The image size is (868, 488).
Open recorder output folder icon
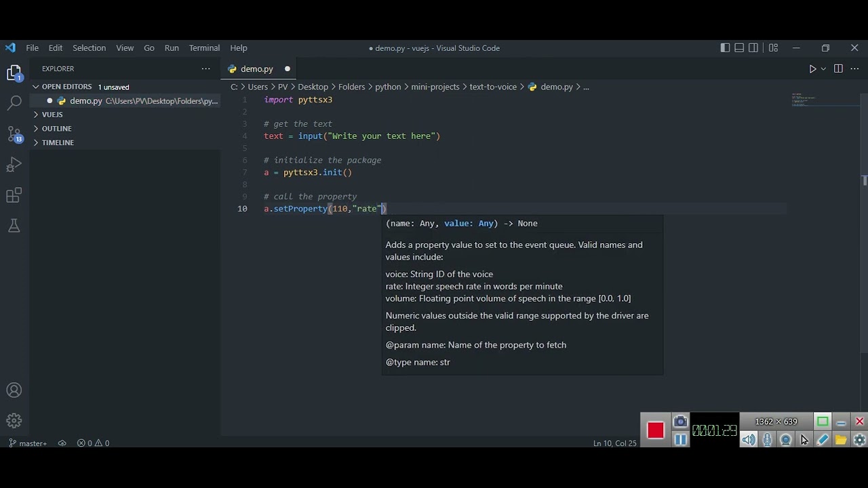[841, 440]
